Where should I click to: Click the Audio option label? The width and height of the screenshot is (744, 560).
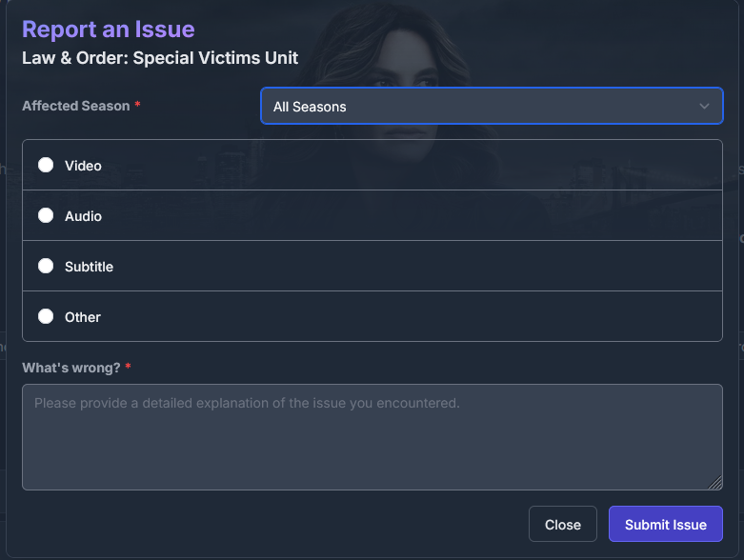click(83, 216)
